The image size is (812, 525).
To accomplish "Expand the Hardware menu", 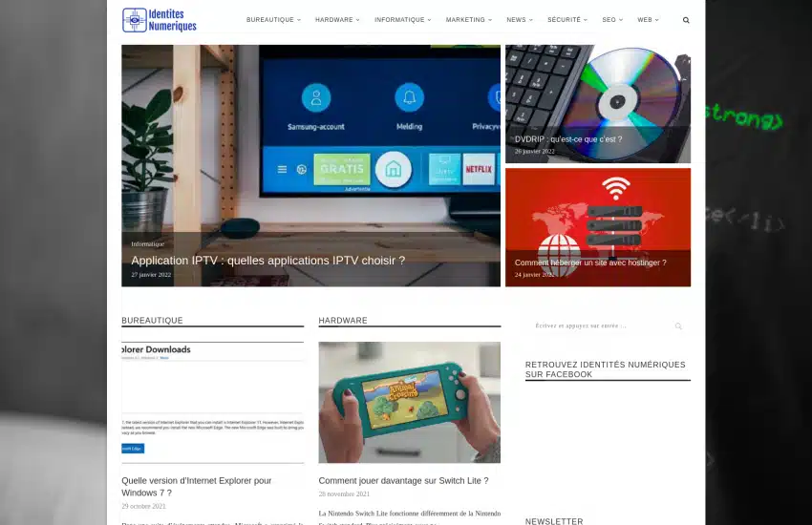I will (x=337, y=20).
